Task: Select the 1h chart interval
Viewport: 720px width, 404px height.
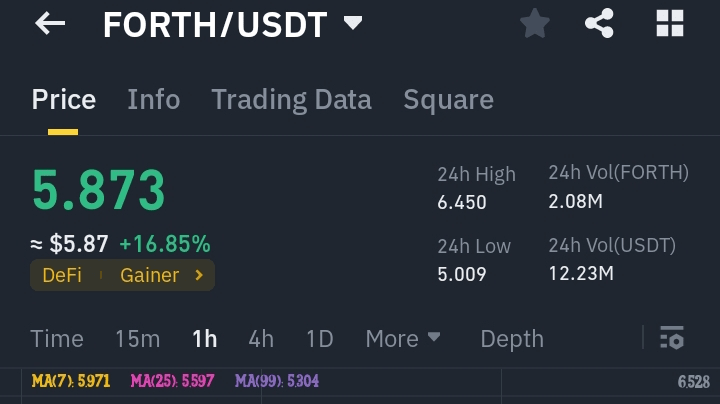Action: [x=204, y=339]
